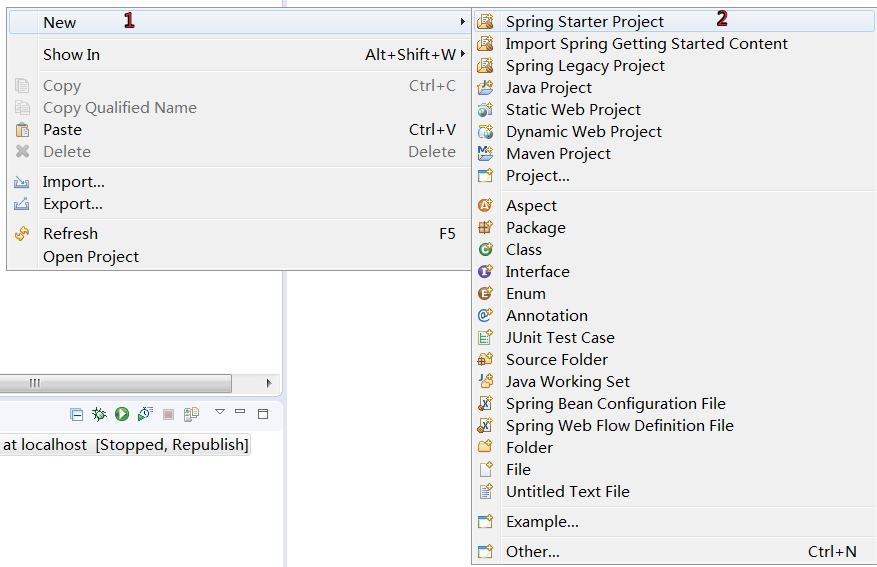Image resolution: width=877 pixels, height=567 pixels.
Task: Choose Paste from the context menu
Action: 240,129
